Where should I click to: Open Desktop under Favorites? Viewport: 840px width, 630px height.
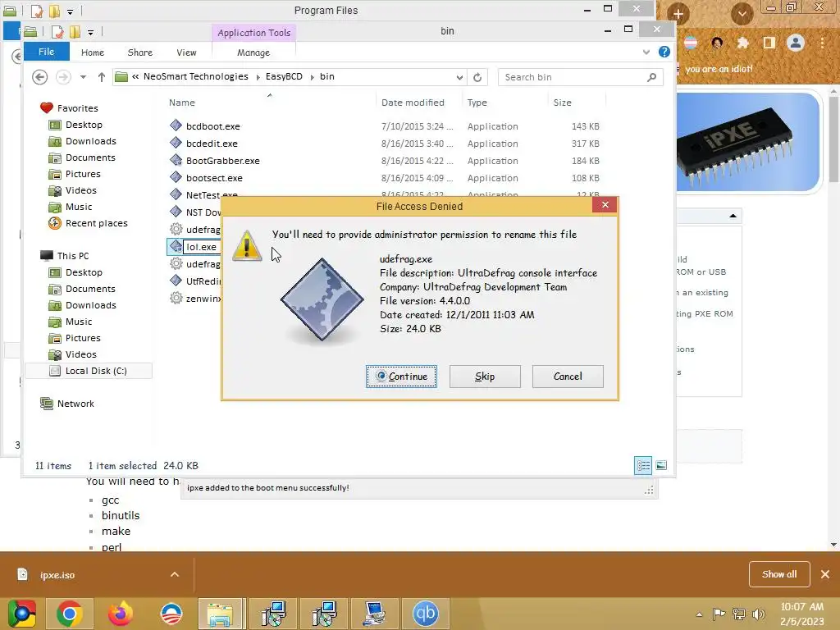pyautogui.click(x=84, y=125)
